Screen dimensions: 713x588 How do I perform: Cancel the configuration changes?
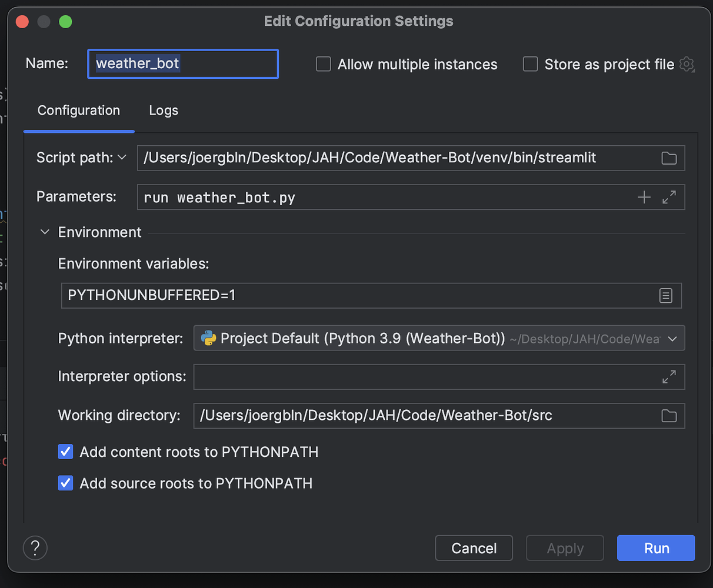pos(474,547)
